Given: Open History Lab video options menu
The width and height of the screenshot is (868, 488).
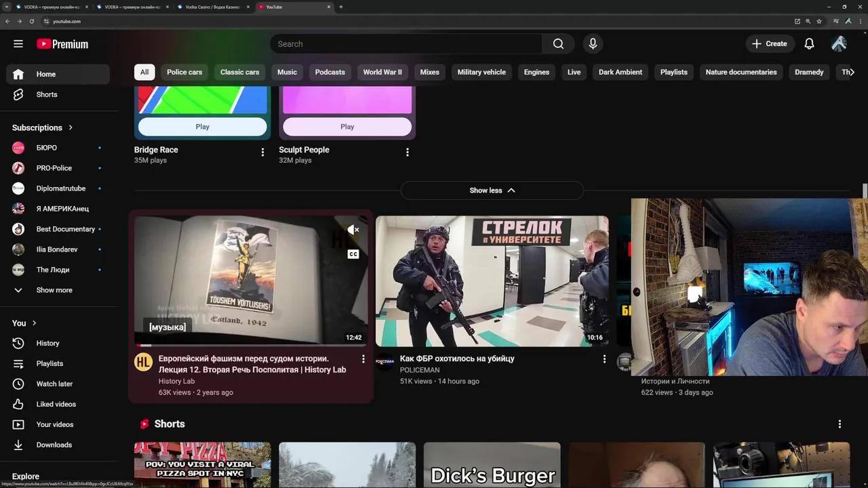Looking at the screenshot, I should [x=363, y=359].
